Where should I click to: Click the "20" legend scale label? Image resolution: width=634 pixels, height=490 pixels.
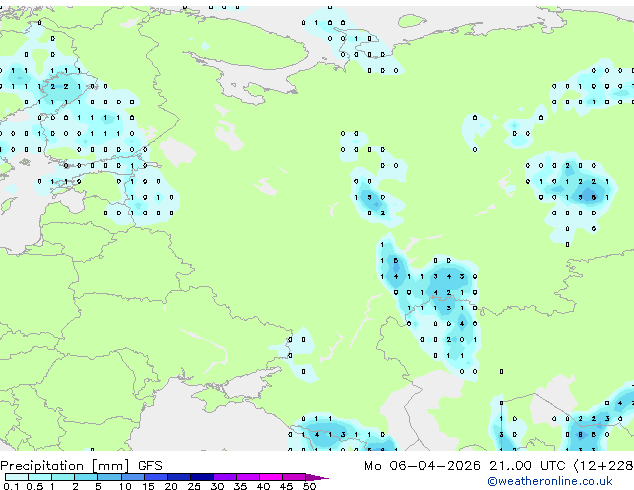coord(171,486)
